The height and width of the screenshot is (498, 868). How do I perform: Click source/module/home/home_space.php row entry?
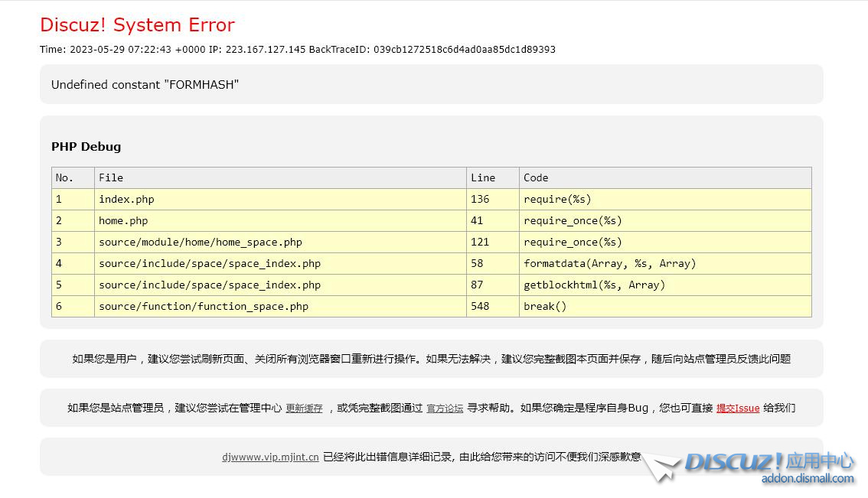(x=201, y=242)
